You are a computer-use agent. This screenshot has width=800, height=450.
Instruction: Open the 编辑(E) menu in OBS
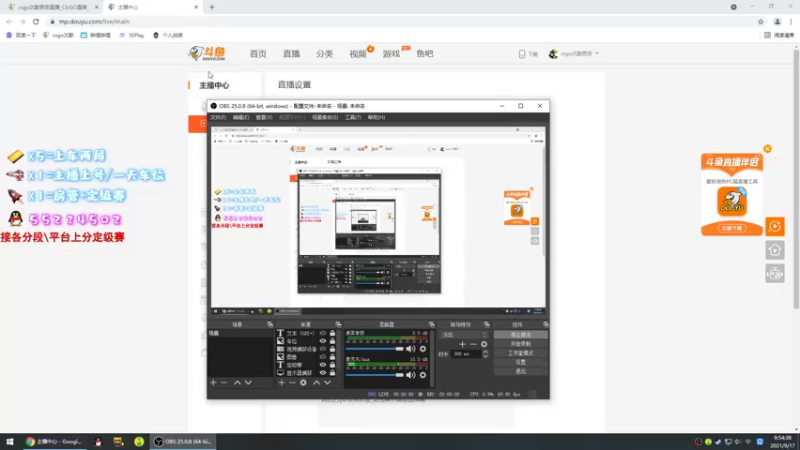point(241,117)
